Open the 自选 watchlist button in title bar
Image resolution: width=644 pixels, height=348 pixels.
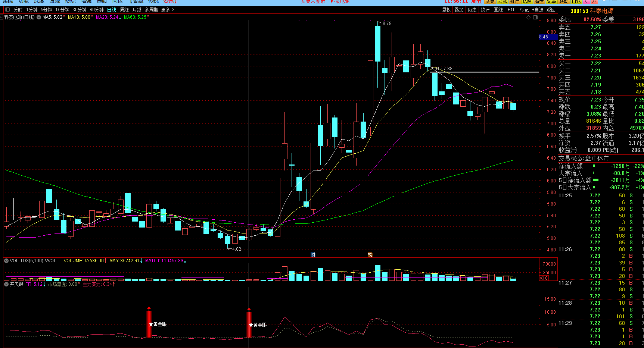(x=576, y=2)
